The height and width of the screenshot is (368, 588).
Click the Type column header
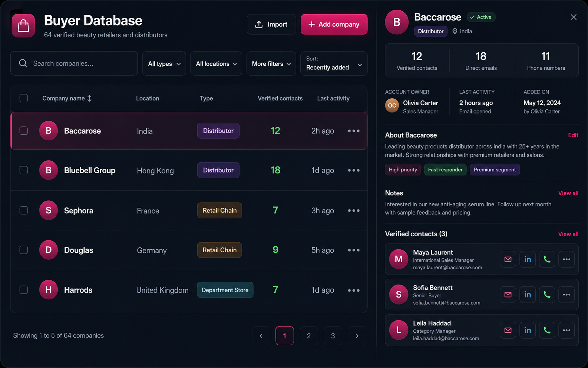point(206,98)
